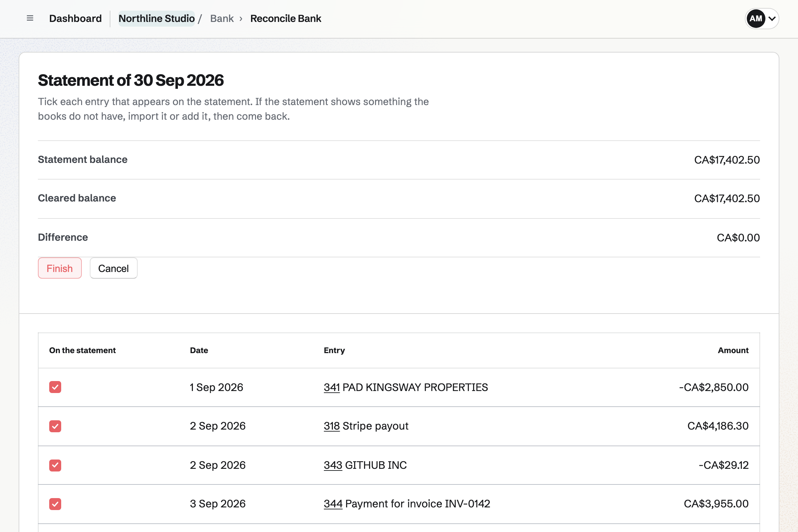Viewport: 798px width, 532px height.
Task: Untick the Stripe payout checkbox
Action: 55,426
